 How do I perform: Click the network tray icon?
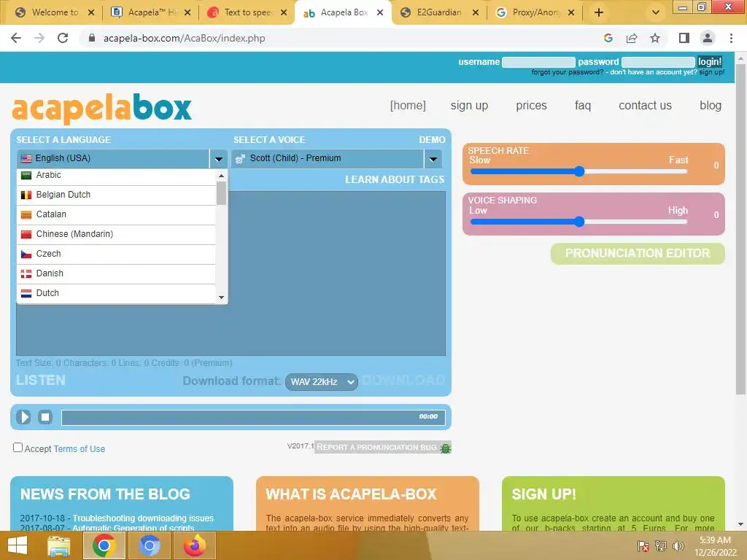point(661,545)
